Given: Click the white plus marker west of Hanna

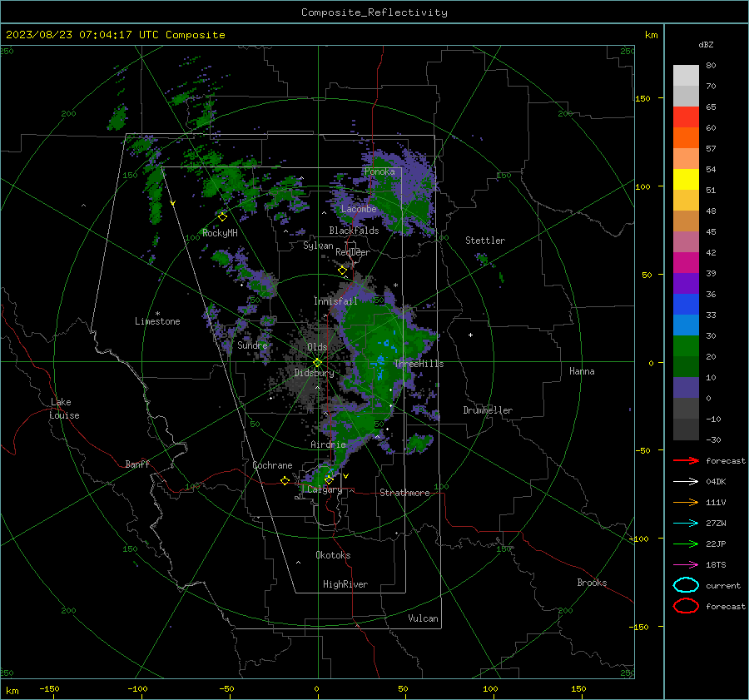Looking at the screenshot, I should coord(470,335).
